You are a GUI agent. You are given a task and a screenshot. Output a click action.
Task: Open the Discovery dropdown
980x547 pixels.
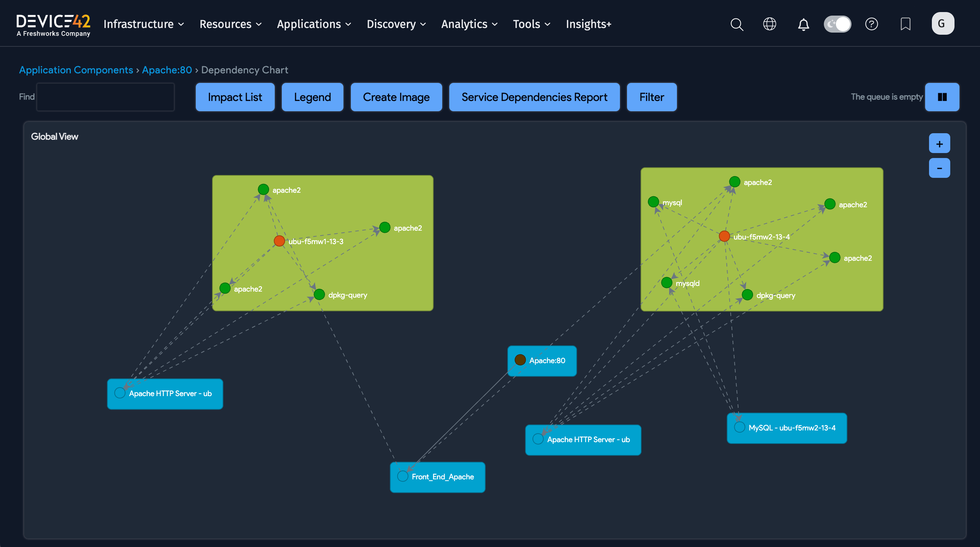pyautogui.click(x=396, y=24)
